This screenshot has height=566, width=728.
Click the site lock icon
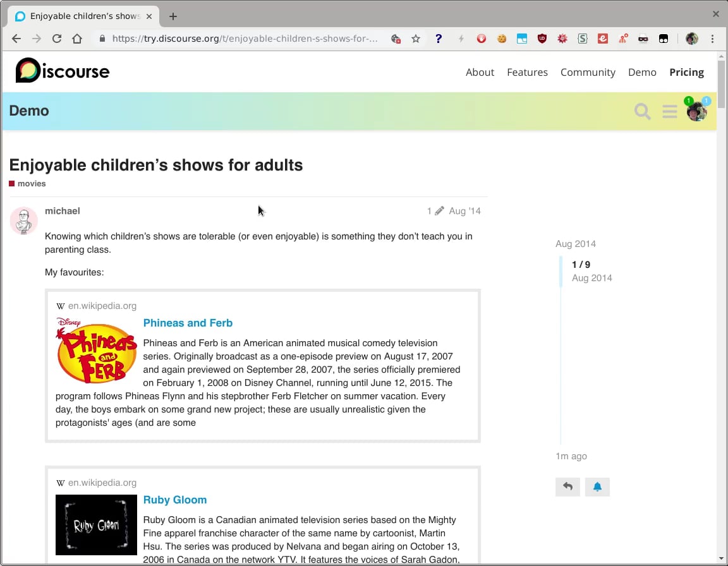tap(102, 39)
